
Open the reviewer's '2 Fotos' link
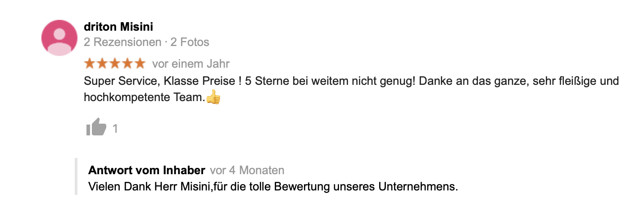point(190,42)
